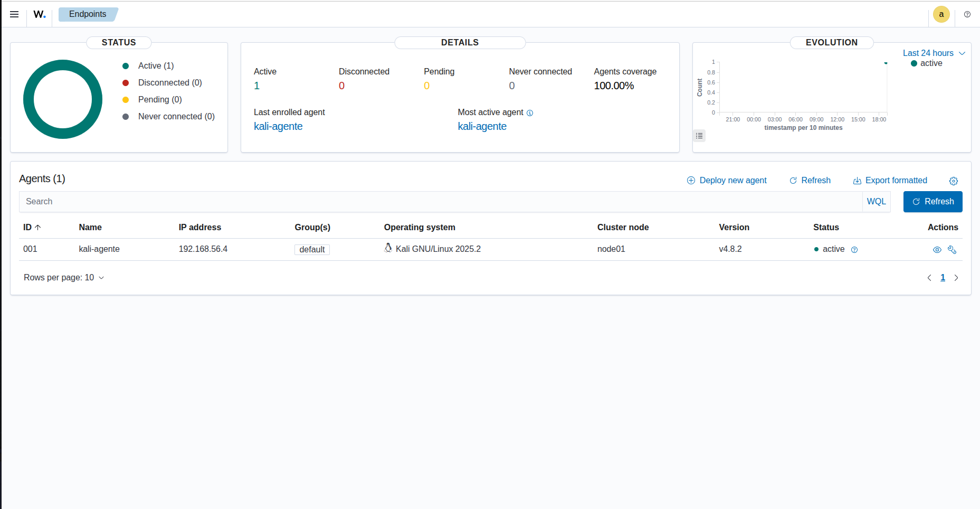Click the info icon next to Most active agent

530,113
